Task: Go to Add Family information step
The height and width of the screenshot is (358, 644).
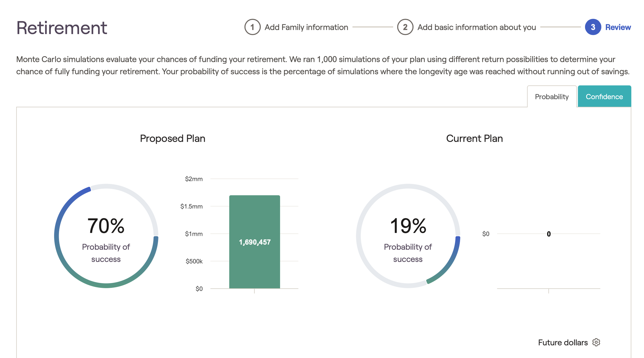Action: coord(306,27)
